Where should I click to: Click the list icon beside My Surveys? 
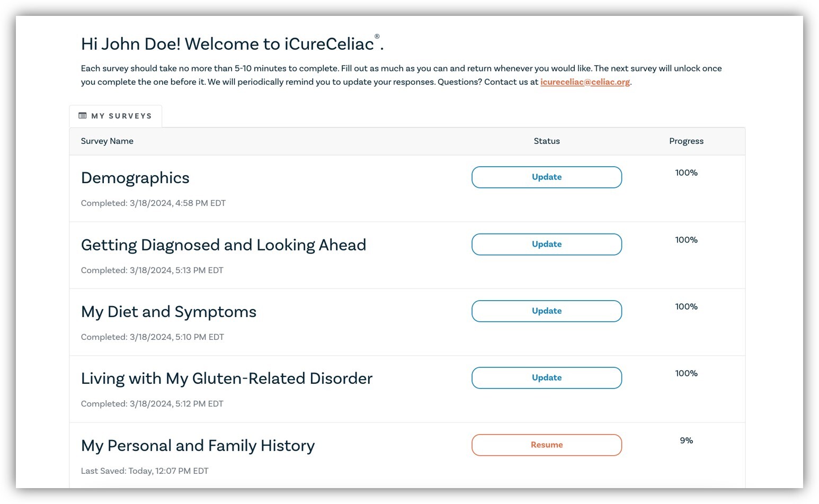(83, 116)
